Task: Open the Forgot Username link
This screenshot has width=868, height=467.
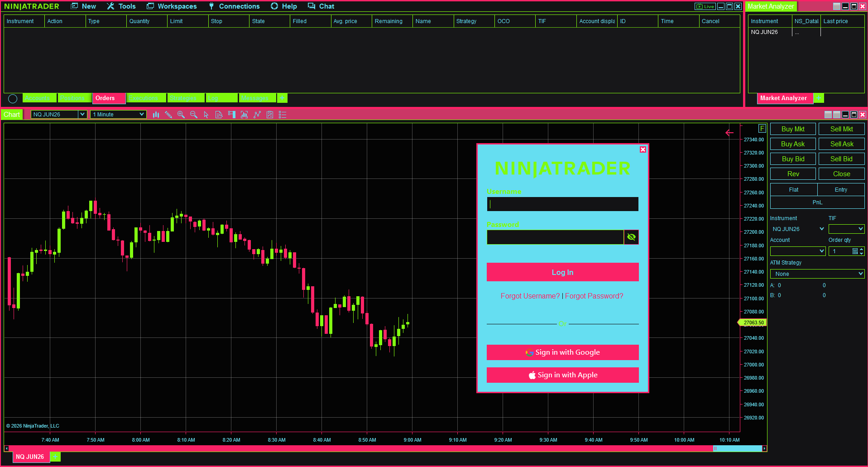Action: [x=530, y=296]
